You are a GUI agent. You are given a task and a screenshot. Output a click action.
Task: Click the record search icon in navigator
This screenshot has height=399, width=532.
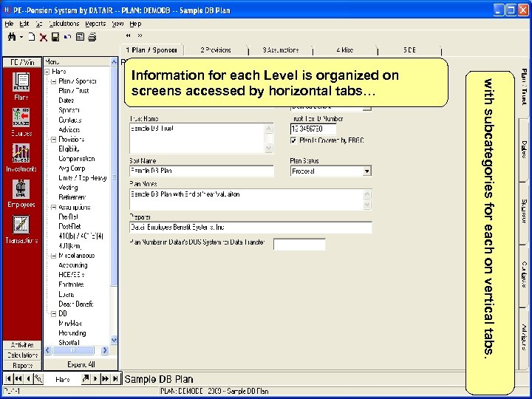point(38,378)
